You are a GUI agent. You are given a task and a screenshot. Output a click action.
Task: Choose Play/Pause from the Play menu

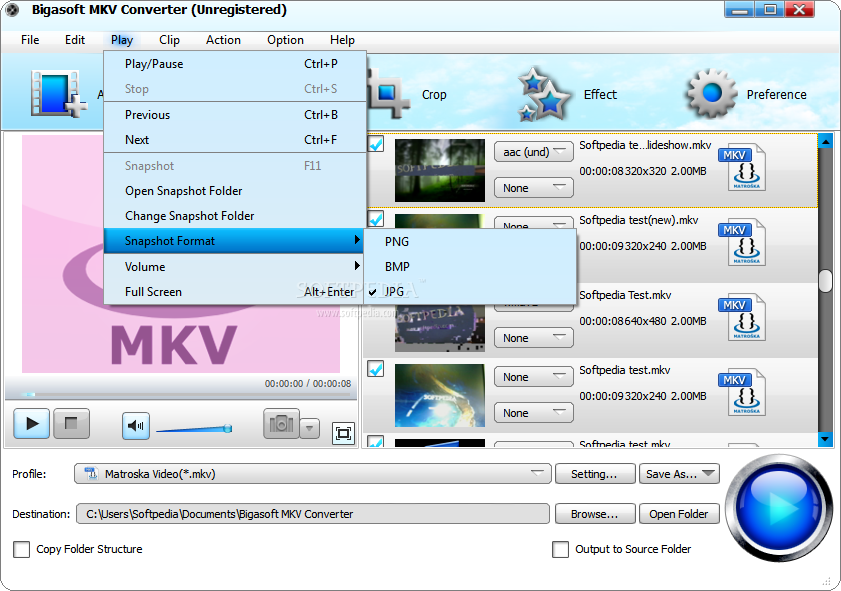pyautogui.click(x=234, y=64)
